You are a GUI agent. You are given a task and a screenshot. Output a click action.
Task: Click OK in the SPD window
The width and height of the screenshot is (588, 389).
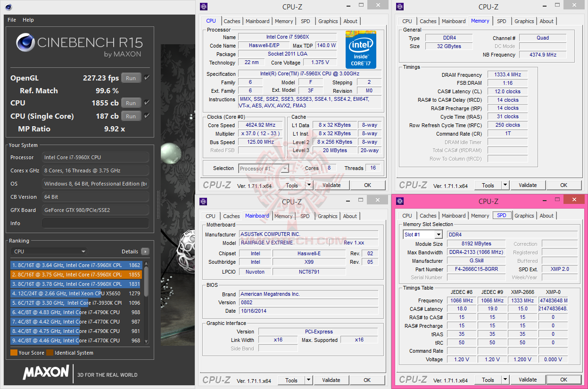coord(563,380)
